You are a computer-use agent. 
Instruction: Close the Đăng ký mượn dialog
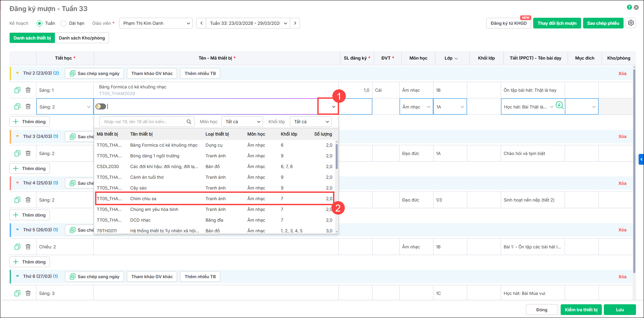click(x=637, y=7)
